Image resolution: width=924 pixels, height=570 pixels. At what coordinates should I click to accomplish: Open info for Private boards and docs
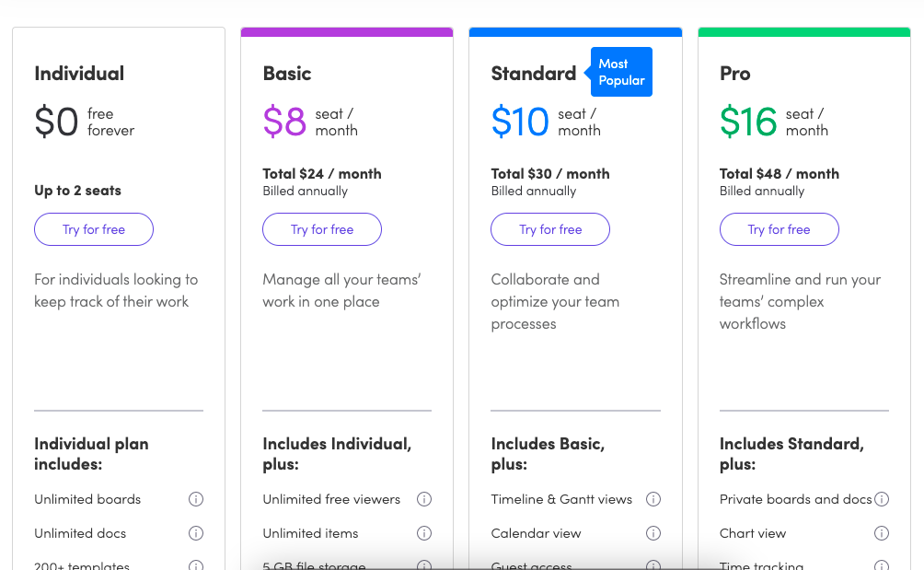(882, 499)
